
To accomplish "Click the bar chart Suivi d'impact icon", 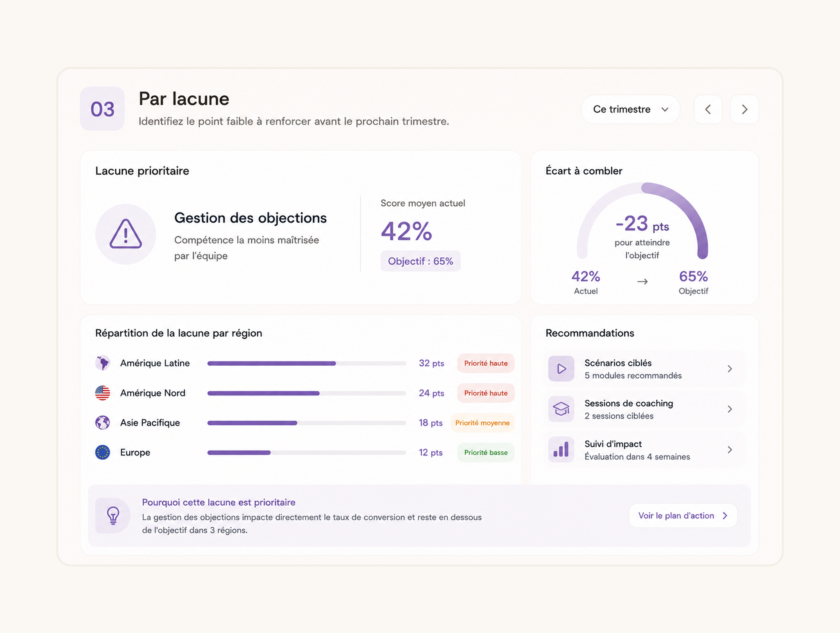I will [561, 450].
